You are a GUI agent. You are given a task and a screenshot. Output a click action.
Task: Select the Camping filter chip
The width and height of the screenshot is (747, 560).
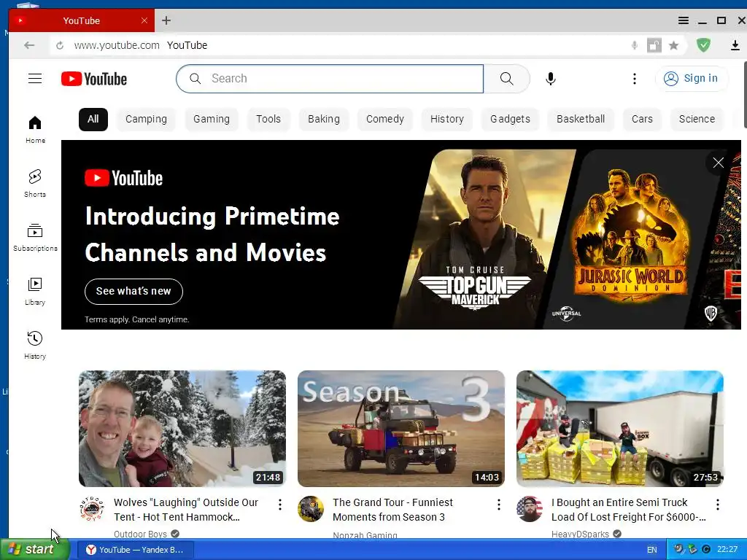click(146, 119)
